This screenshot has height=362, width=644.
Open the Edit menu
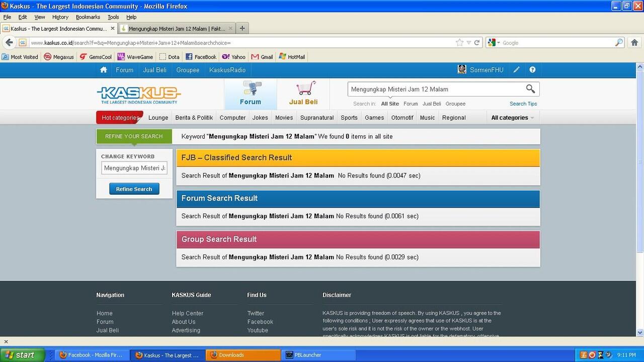(x=23, y=17)
